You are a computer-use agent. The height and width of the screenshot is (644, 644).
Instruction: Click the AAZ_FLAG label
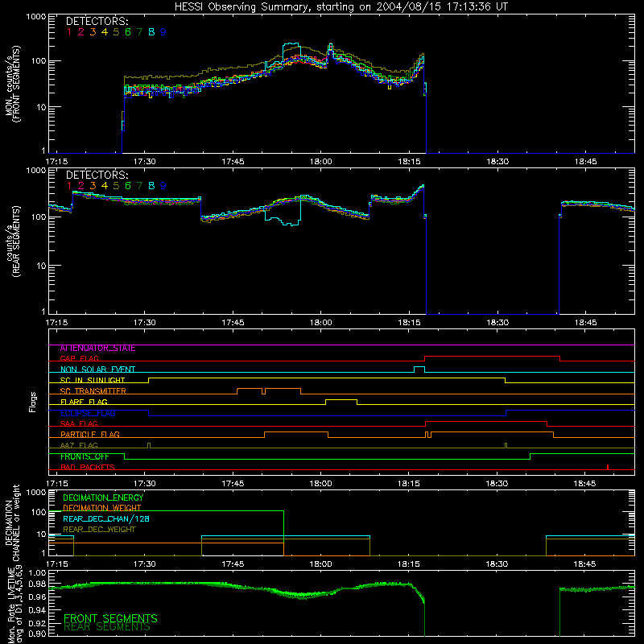[79, 446]
